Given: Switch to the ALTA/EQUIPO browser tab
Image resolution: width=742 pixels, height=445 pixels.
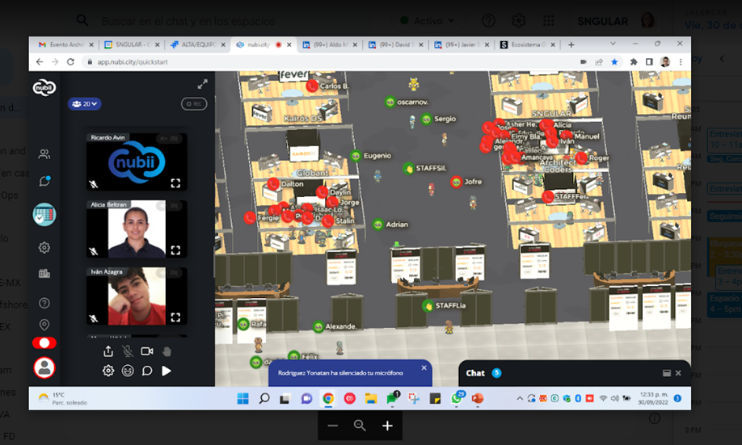Looking at the screenshot, I should [198, 44].
